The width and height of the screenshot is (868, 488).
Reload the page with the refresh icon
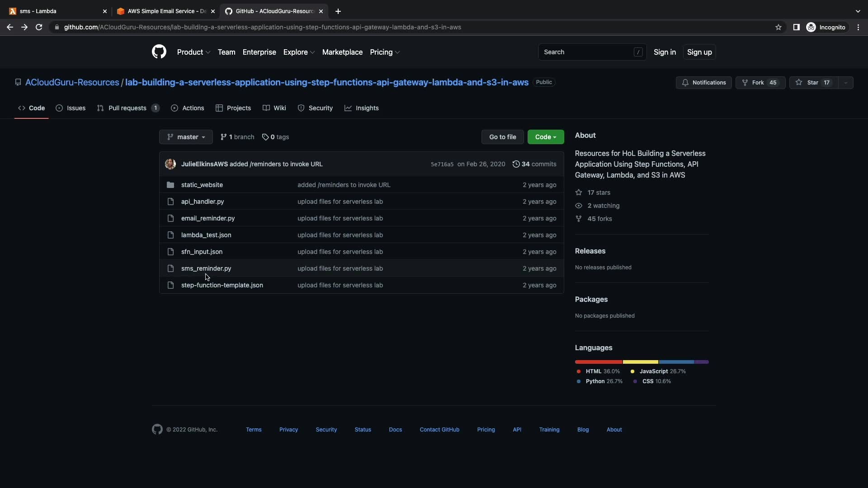coord(39,27)
